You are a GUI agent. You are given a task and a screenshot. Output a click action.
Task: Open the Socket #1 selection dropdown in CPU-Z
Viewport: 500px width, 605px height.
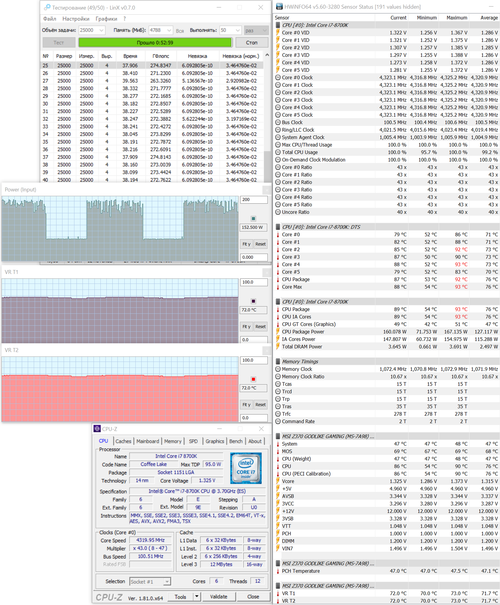point(150,581)
